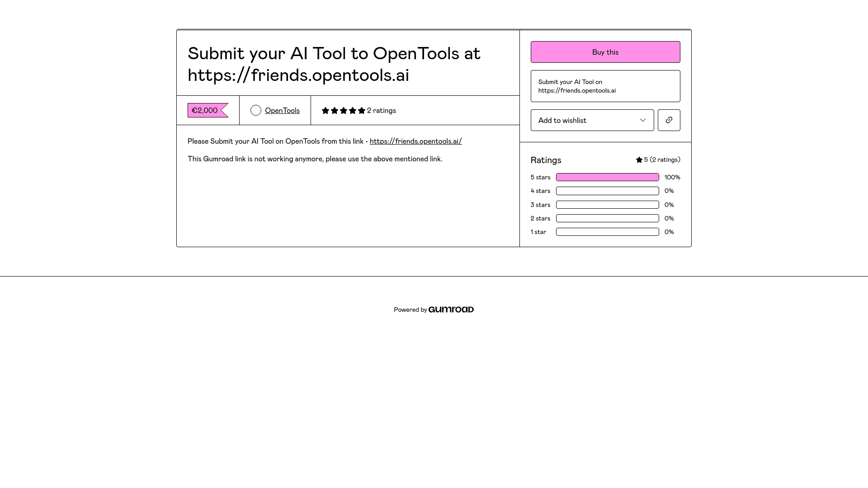Click the 2 ratings count text
The width and height of the screenshot is (868, 488).
pos(382,110)
